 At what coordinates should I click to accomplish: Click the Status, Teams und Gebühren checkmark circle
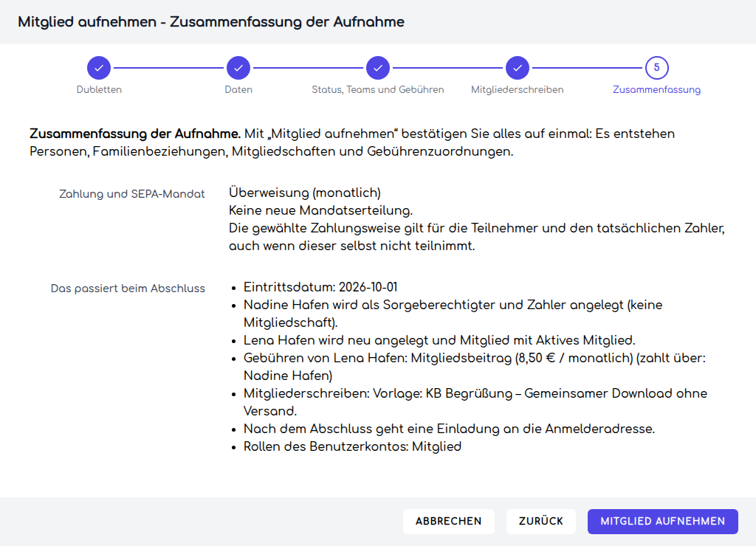click(378, 68)
